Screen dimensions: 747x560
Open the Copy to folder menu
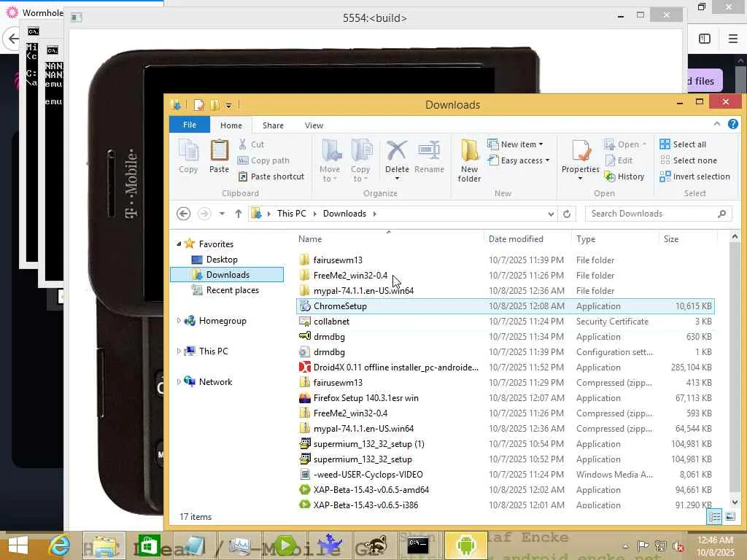point(360,160)
